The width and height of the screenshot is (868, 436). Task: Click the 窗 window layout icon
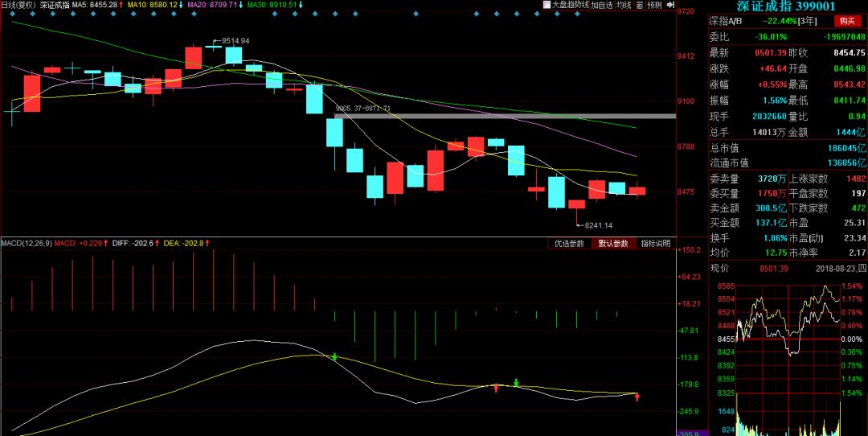point(639,5)
